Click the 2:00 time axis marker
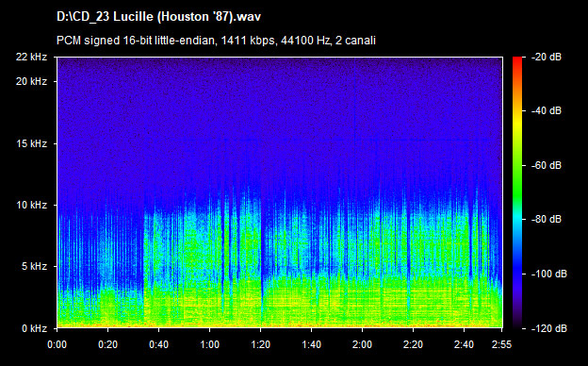This screenshot has width=588, height=366. click(x=362, y=344)
